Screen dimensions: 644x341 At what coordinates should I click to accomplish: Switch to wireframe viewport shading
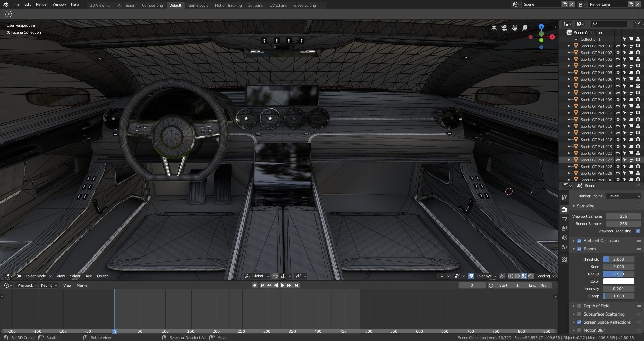tap(511, 276)
